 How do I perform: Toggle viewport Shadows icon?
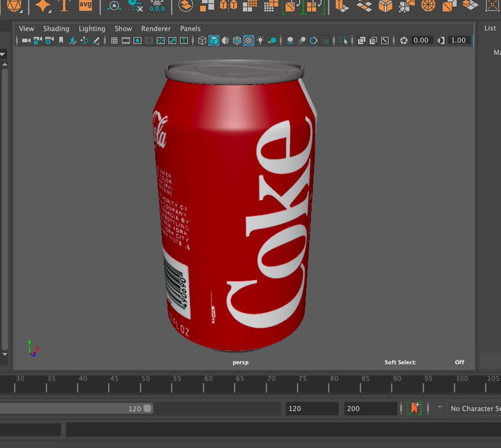[272, 40]
